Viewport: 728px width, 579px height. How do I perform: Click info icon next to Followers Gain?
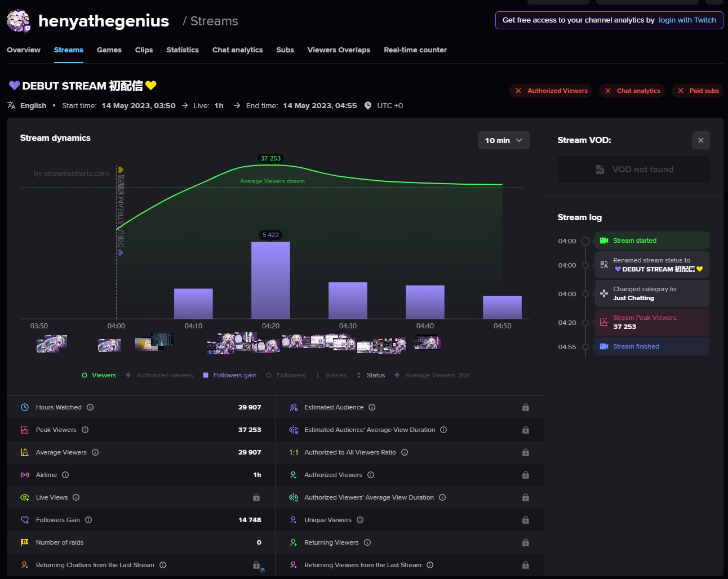click(88, 520)
